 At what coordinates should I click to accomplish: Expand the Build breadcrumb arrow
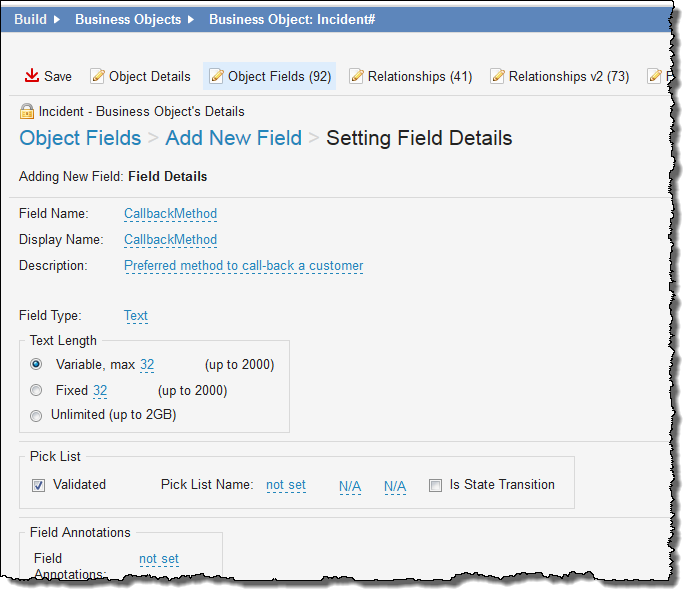click(56, 19)
